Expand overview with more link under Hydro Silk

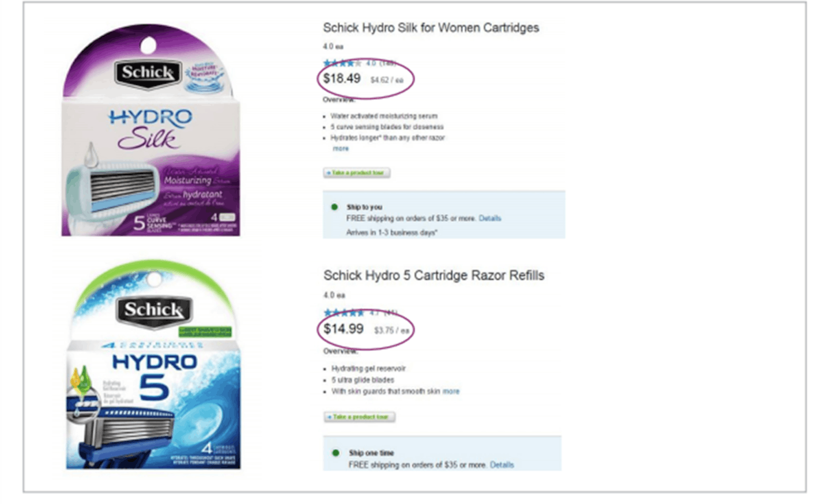341,149
